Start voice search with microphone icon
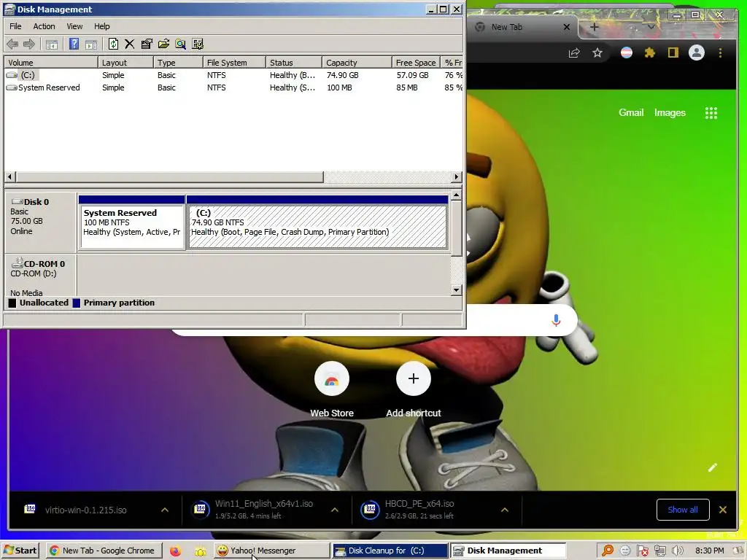The width and height of the screenshot is (747, 560). pos(555,320)
